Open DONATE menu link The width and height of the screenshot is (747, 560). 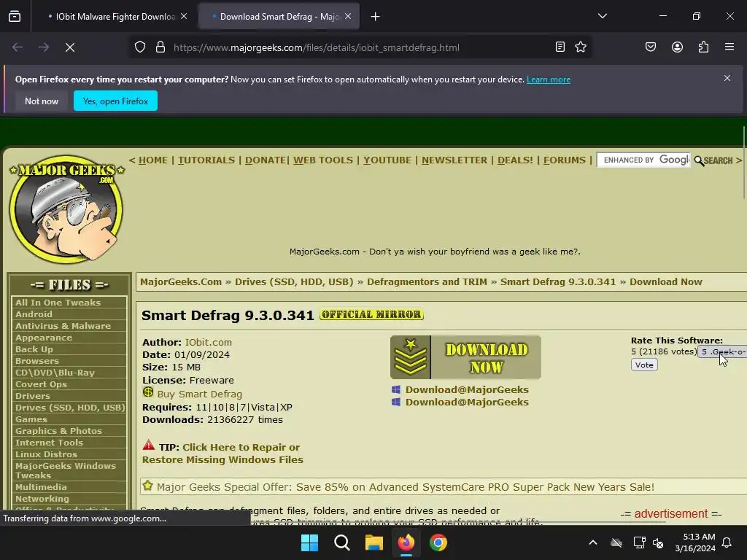(266, 160)
